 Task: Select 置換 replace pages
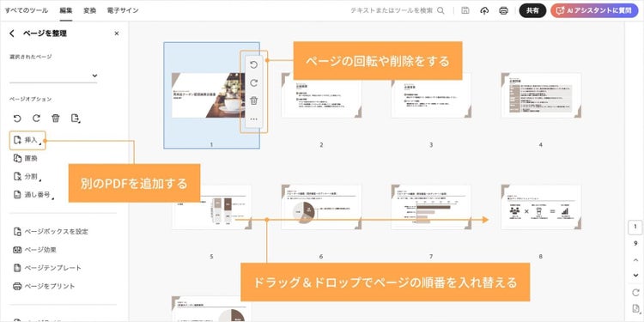(26, 159)
